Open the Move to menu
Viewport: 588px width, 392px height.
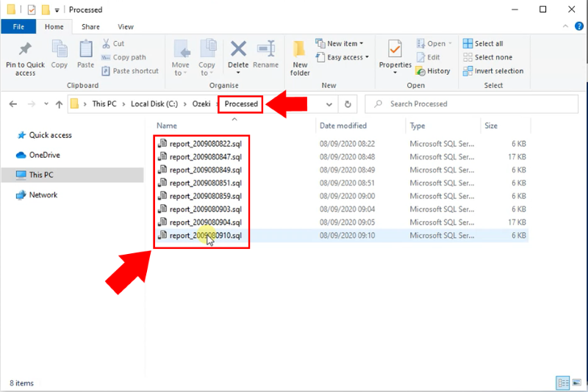pos(181,58)
